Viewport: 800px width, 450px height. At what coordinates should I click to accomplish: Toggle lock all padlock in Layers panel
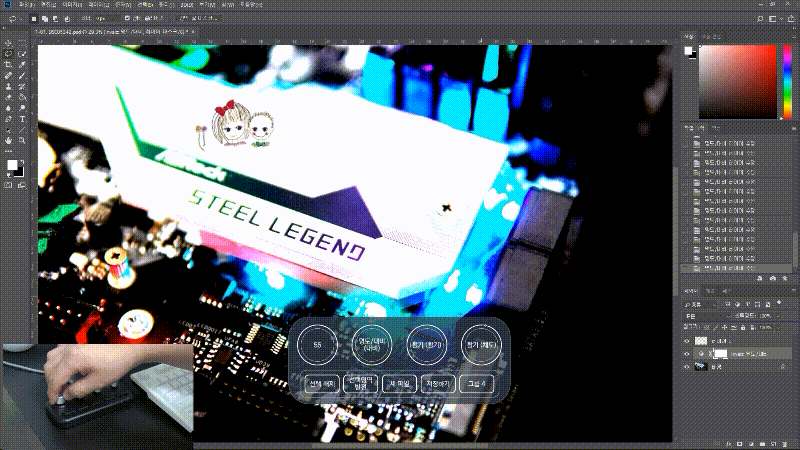(x=743, y=328)
